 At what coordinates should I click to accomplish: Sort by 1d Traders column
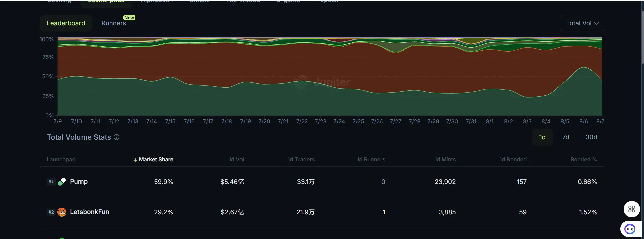(x=301, y=159)
